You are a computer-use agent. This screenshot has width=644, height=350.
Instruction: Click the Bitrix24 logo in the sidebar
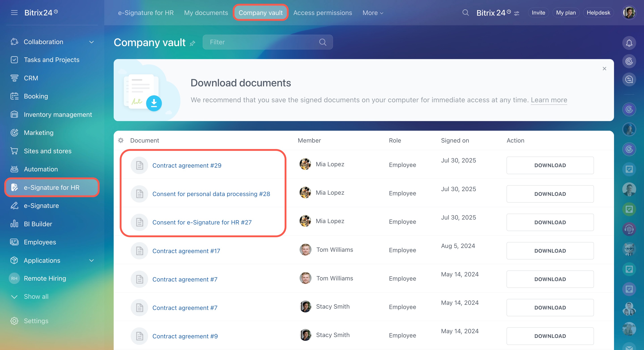(x=41, y=13)
